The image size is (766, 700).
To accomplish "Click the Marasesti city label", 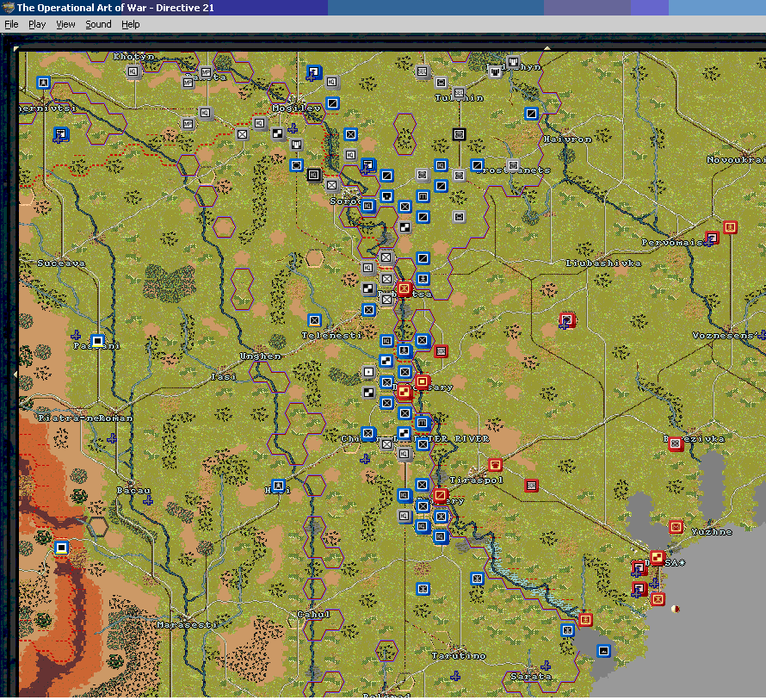I will (x=187, y=624).
